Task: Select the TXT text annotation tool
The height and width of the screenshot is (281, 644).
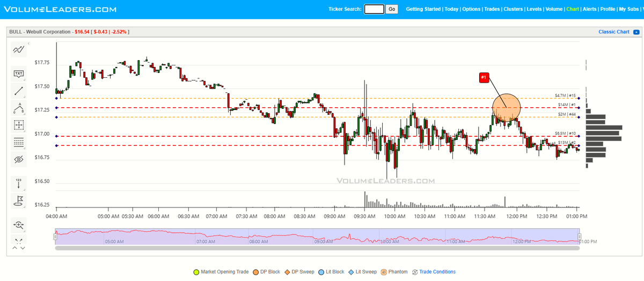Action: pos(19,73)
